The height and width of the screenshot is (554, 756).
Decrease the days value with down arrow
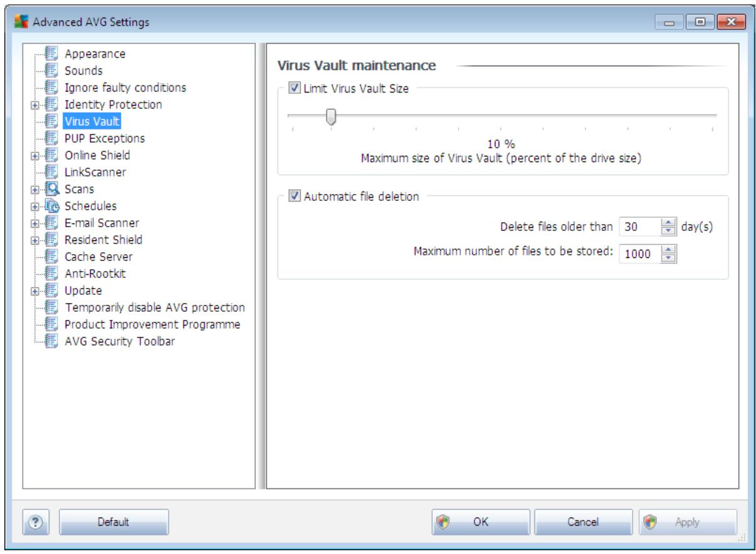pyautogui.click(x=670, y=231)
